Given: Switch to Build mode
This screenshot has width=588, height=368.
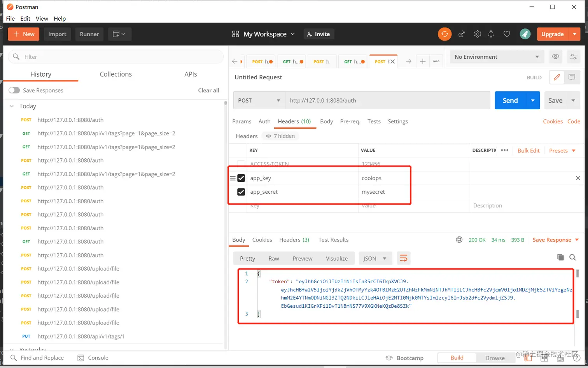Looking at the screenshot, I should click(x=457, y=358).
